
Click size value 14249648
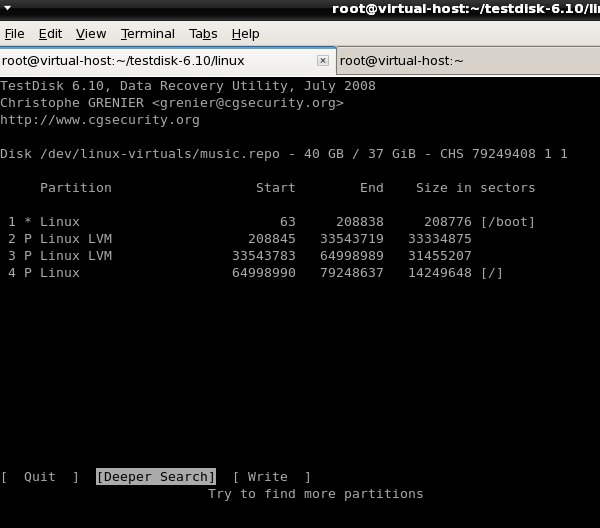(440, 273)
